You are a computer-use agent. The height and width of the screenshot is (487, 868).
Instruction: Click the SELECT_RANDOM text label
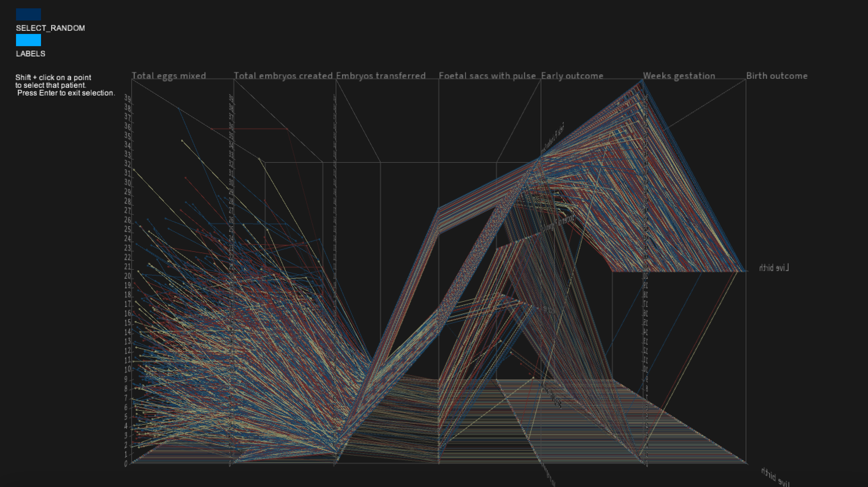coord(50,28)
